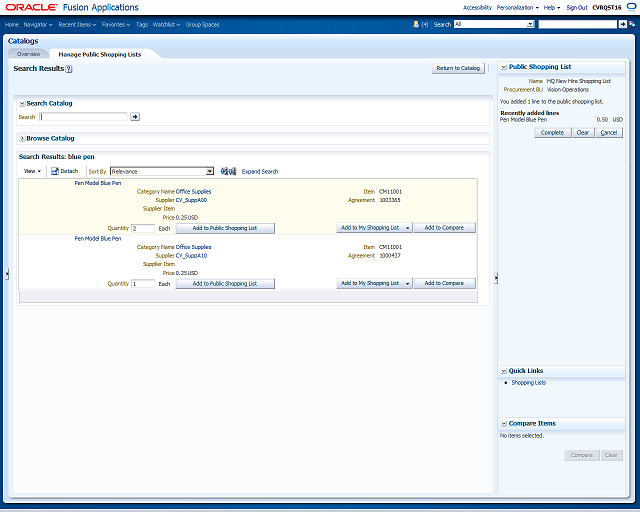
Task: Click the binoculars icon beside Expand Search
Action: (x=228, y=171)
